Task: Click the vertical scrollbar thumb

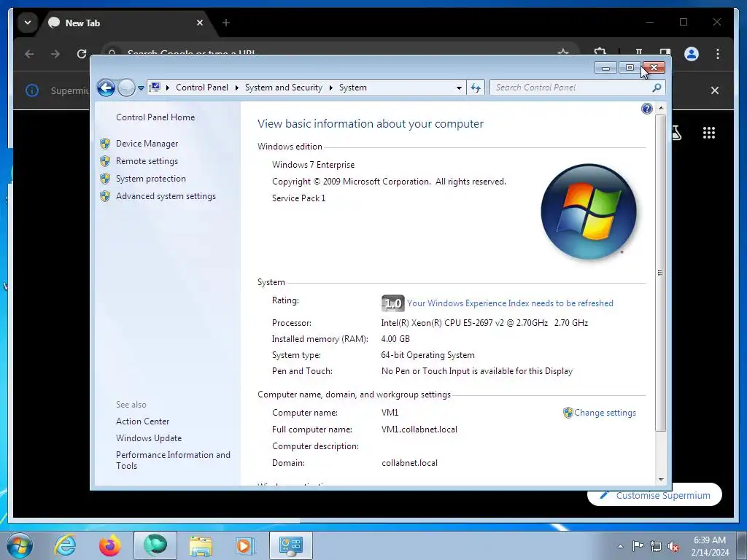Action: point(661,273)
